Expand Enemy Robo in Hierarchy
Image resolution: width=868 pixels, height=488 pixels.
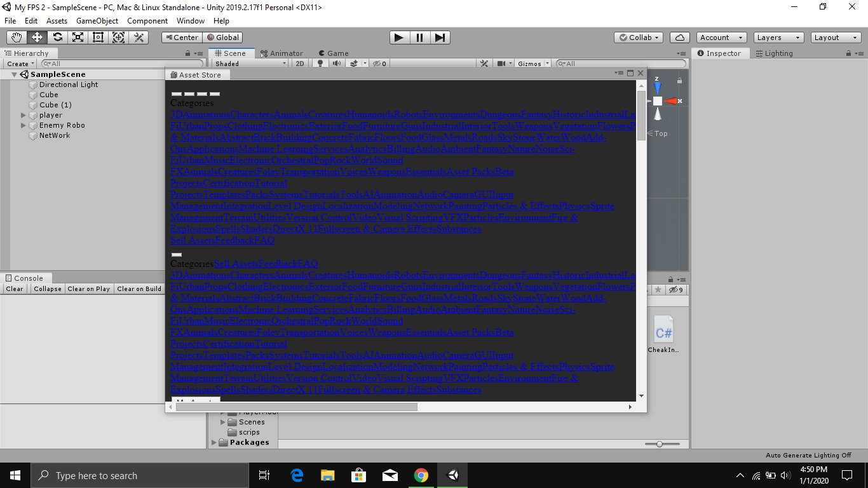(x=24, y=125)
